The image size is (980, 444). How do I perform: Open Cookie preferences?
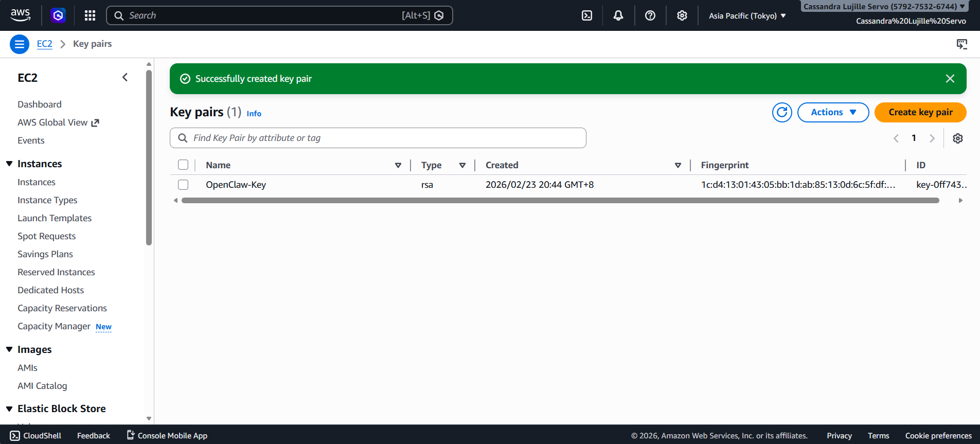click(x=938, y=436)
